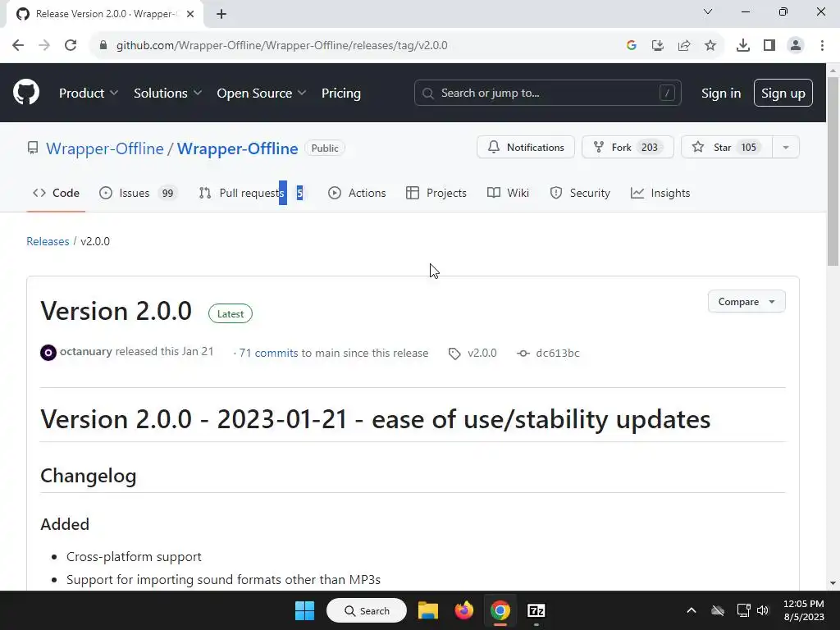Open Firefox from taskbar
Viewport: 840px width, 630px height.
[464, 610]
